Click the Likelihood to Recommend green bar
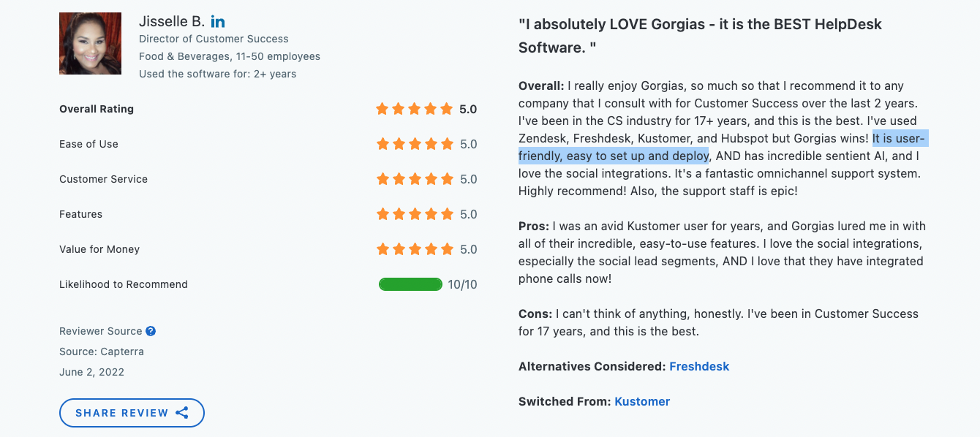Screen dimensions: 980x437 click(410, 284)
